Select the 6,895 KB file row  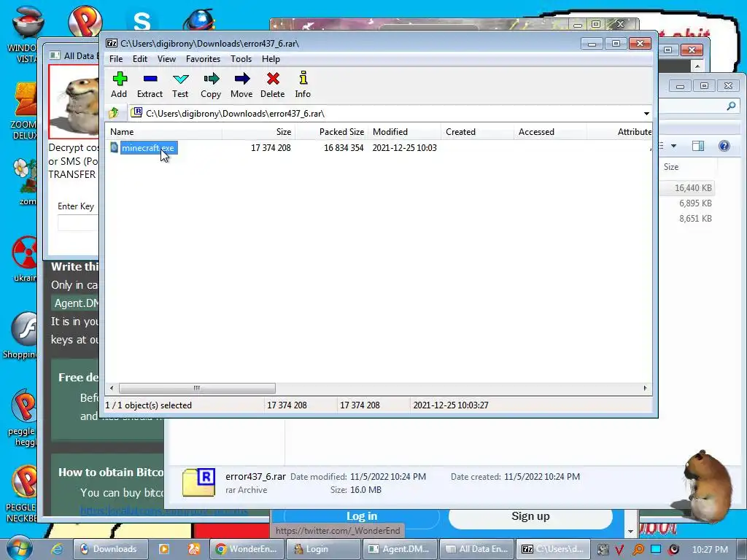pyautogui.click(x=687, y=203)
